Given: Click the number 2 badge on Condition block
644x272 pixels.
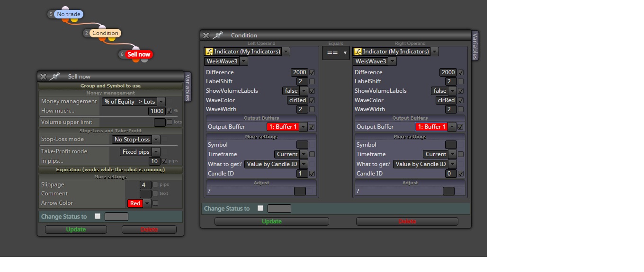Looking at the screenshot, I should click(x=87, y=33).
